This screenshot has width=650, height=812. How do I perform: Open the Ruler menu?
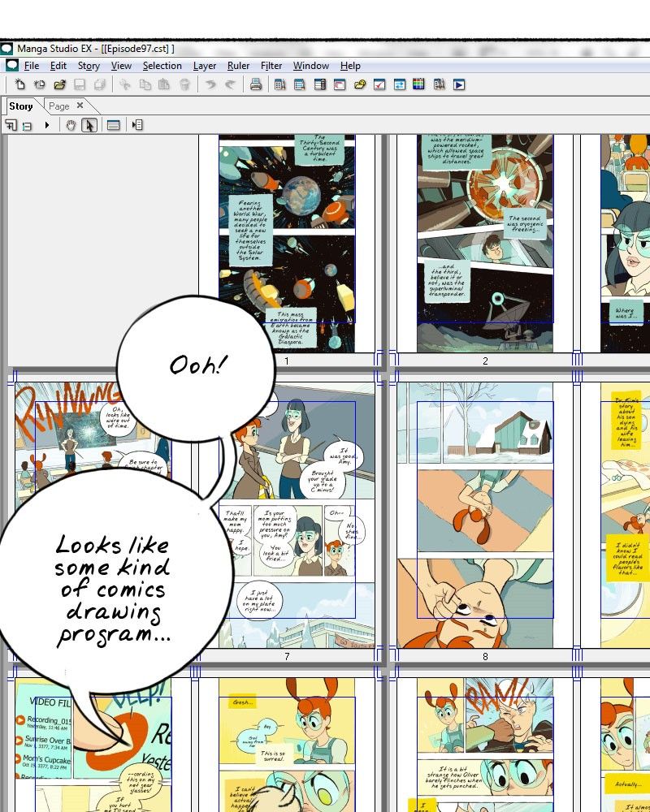tap(238, 66)
